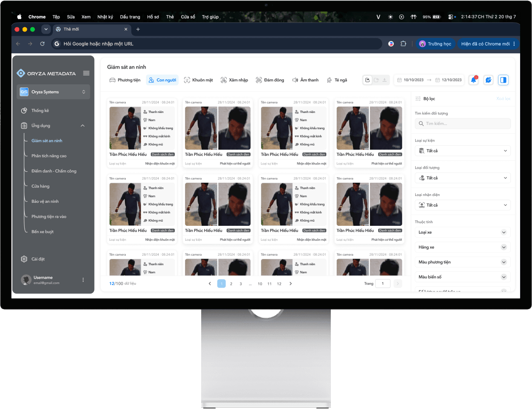This screenshot has height=409, width=532.
Task: Go to previous page arrow
Action: (x=210, y=283)
